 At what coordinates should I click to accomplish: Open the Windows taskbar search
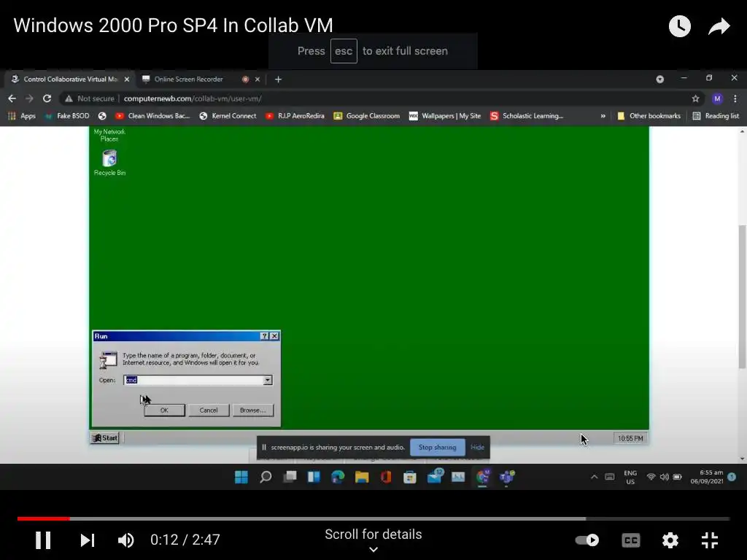(266, 477)
